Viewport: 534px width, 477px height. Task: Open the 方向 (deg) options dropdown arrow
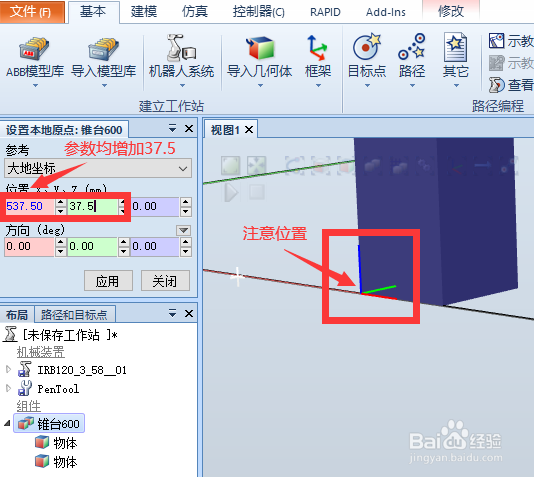click(x=183, y=230)
